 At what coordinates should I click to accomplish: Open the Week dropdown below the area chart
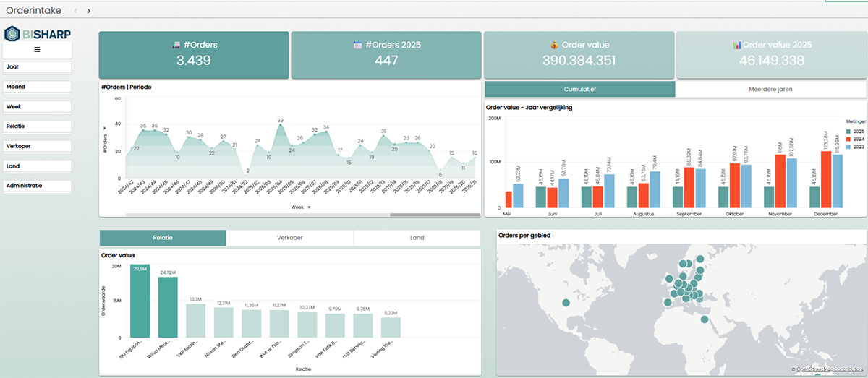[301, 207]
